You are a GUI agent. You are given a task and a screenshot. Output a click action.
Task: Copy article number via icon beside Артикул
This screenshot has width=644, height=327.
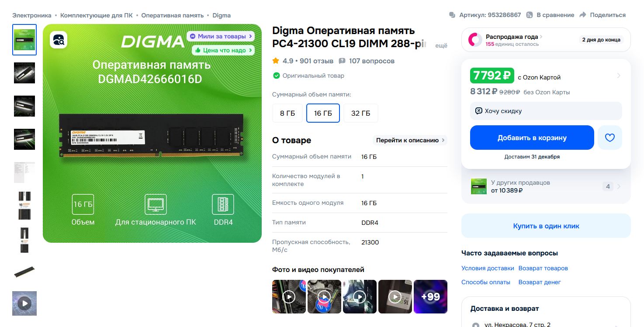452,15
